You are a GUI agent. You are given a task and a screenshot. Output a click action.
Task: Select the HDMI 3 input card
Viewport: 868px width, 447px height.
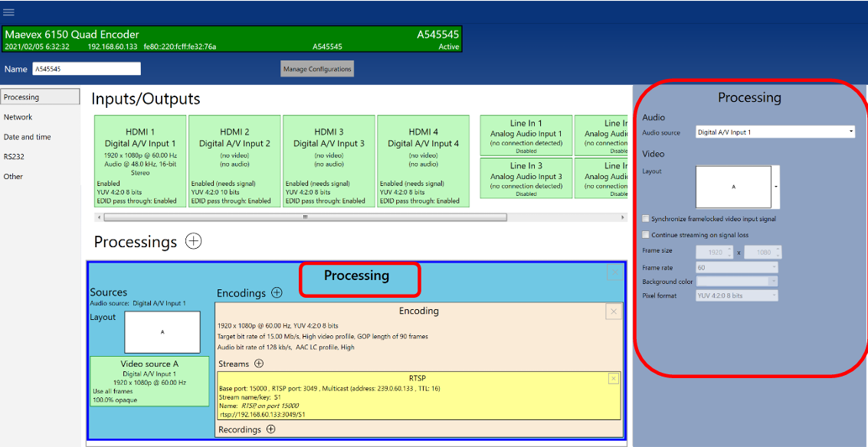[x=329, y=161]
